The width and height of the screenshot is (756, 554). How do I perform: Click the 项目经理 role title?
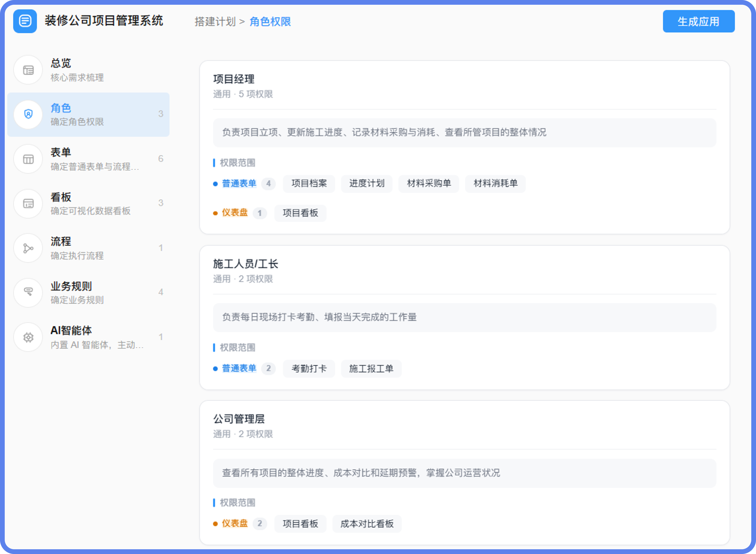(234, 79)
